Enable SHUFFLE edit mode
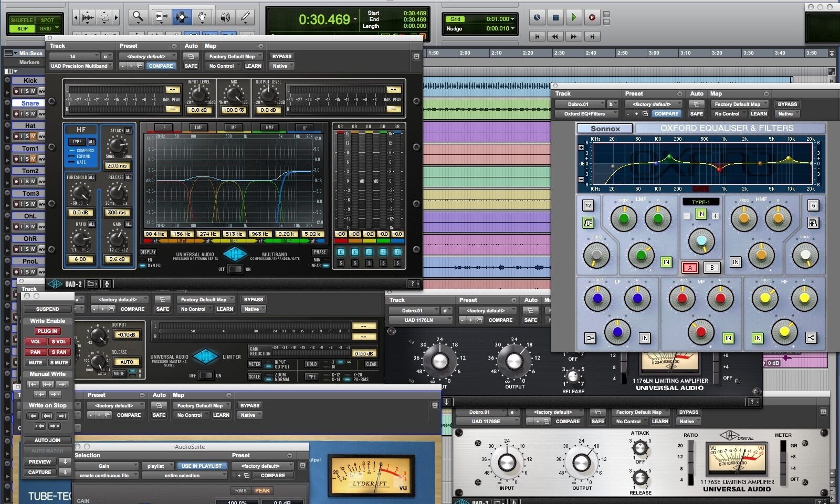840x504 pixels. pyautogui.click(x=22, y=20)
